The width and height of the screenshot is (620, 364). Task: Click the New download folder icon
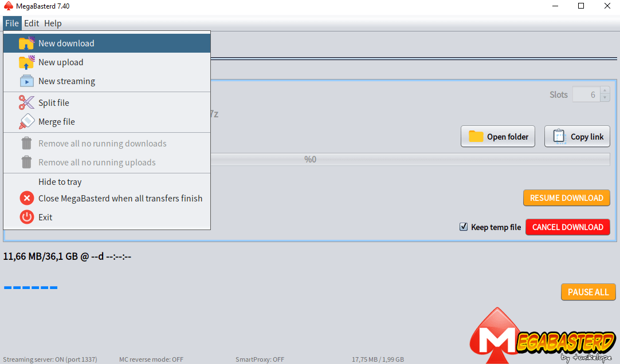tap(26, 43)
